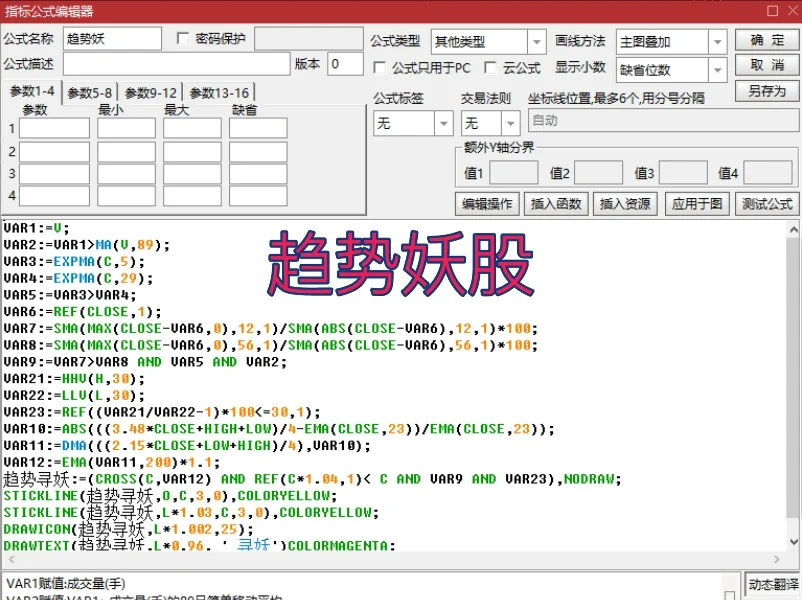Switch to the 参数1-4 tab
The width and height of the screenshot is (802, 600).
(x=32, y=92)
